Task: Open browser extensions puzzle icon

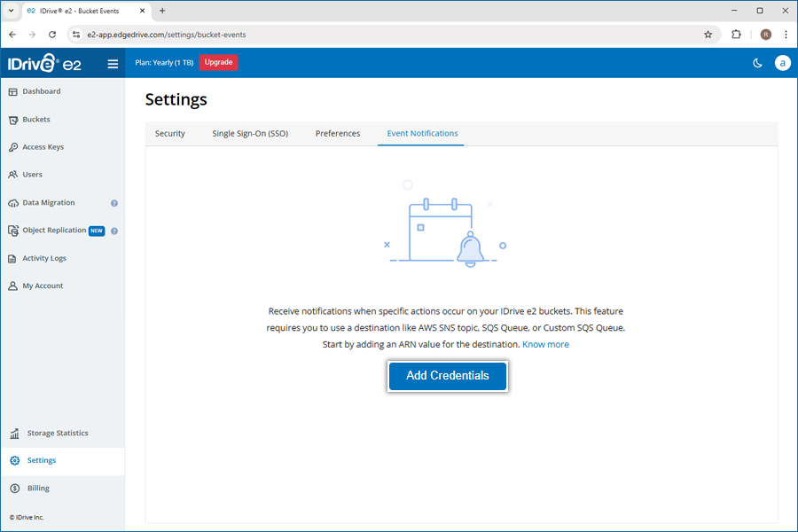Action: [x=736, y=35]
